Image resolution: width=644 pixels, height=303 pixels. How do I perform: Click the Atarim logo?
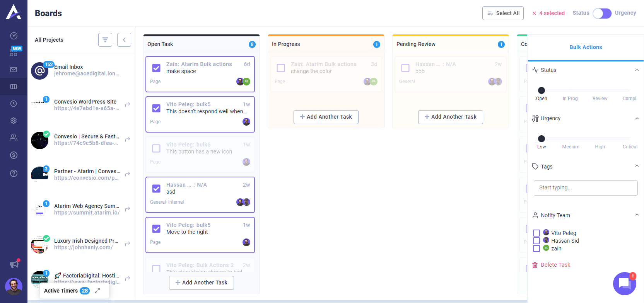coord(14,12)
